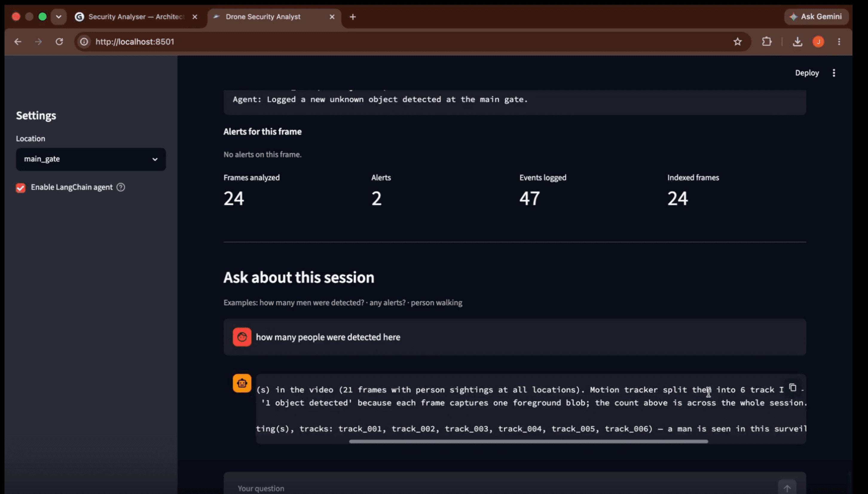Open the Chrome three-dot menu
Viewport: 868px width, 494px height.
coord(839,42)
